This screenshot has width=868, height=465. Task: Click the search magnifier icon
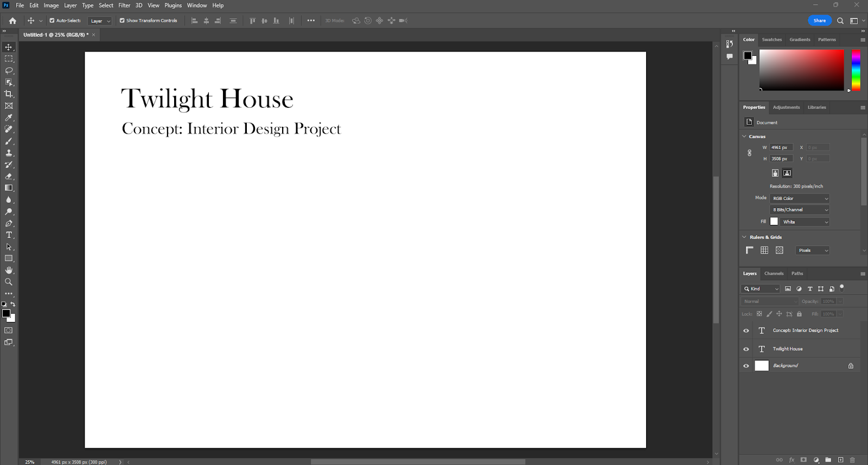click(840, 21)
